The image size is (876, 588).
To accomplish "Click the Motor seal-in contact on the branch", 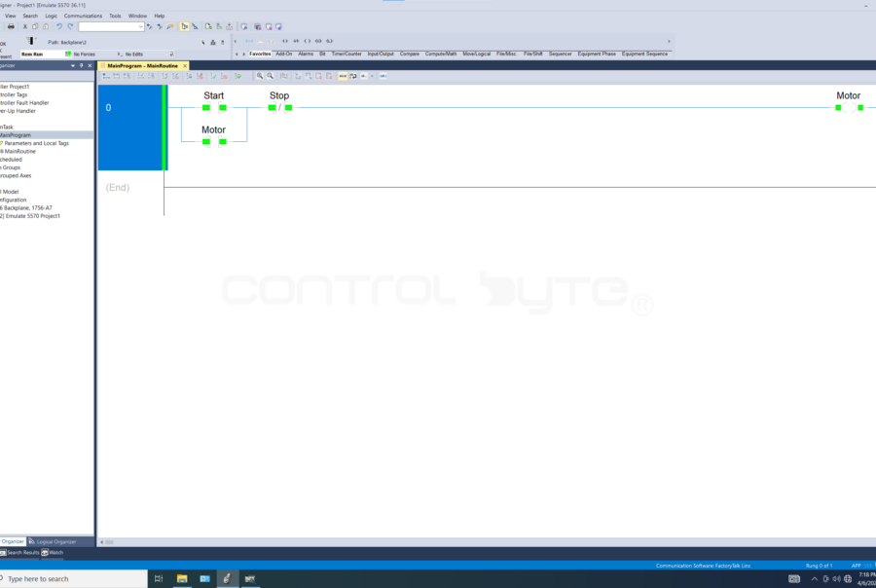I will click(x=214, y=141).
